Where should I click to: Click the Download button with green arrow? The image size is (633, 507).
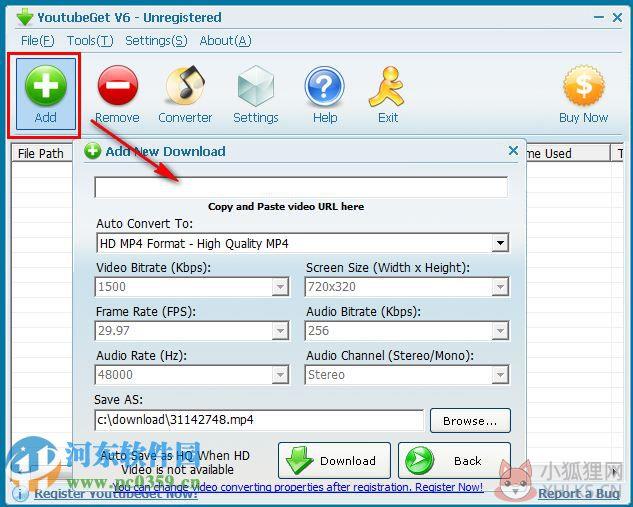(334, 460)
